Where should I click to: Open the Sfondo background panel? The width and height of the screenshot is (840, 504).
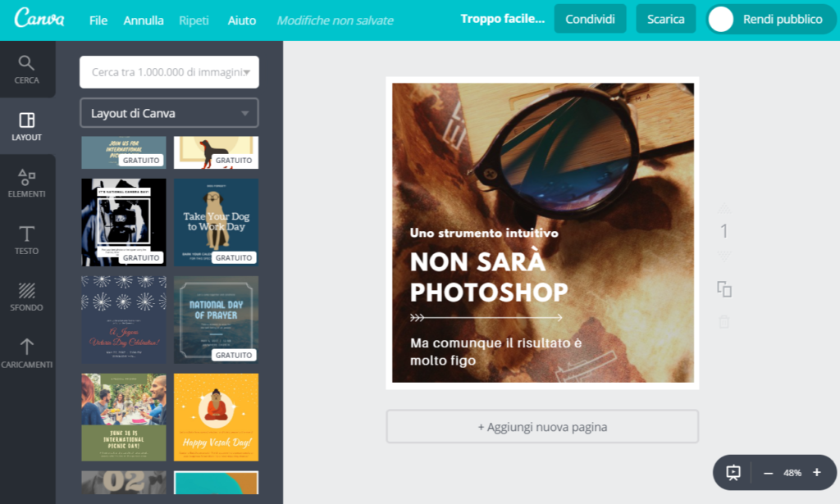pyautogui.click(x=27, y=297)
